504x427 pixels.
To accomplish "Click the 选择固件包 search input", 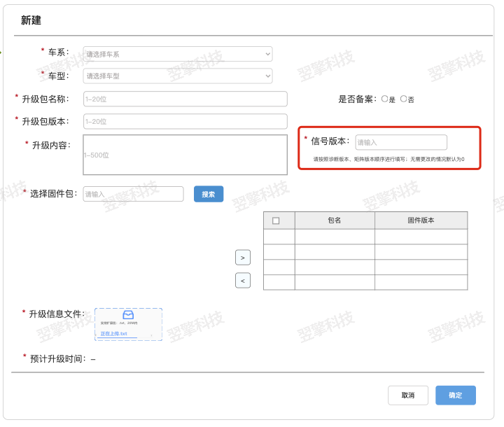I will pyautogui.click(x=133, y=194).
